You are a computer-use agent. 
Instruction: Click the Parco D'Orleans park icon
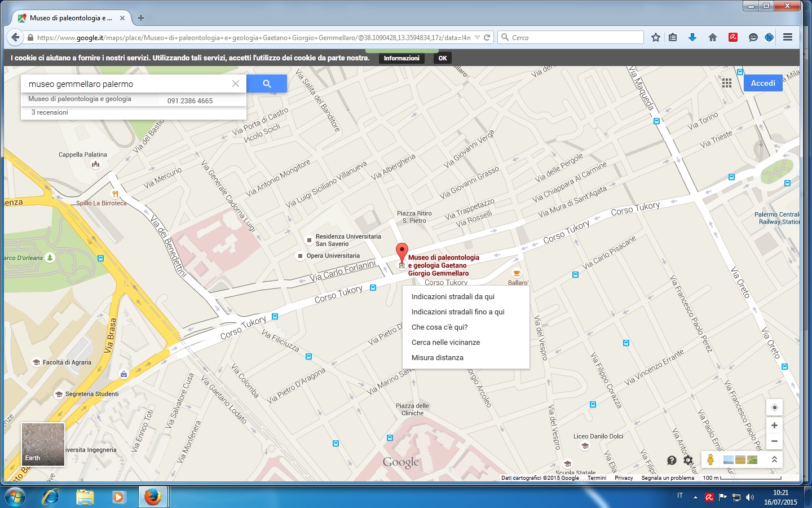tap(50, 257)
